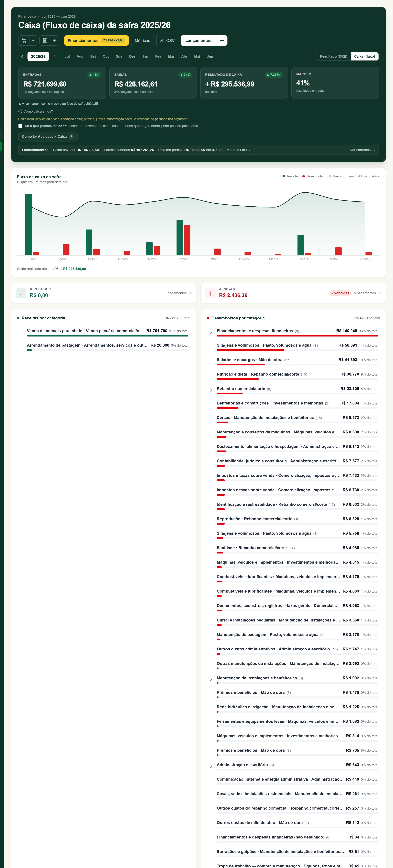Open the '5 pagamentos' dropdown in A Pagar
This screenshot has height=868, width=393.
pos(367,293)
